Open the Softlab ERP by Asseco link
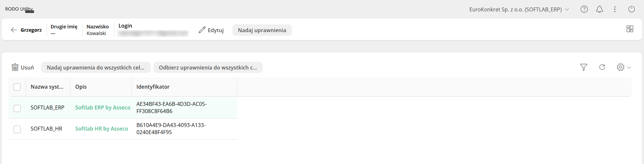Screen dimensions: 644x164 coord(103,107)
